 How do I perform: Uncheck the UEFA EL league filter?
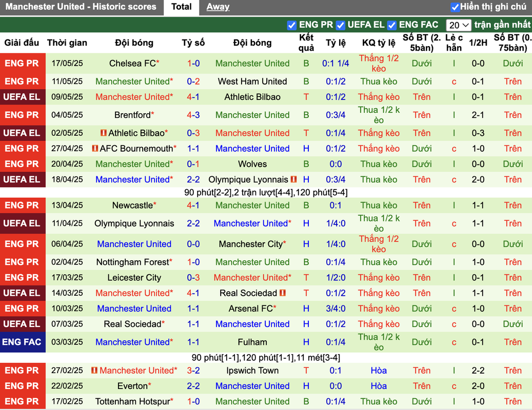pos(340,25)
